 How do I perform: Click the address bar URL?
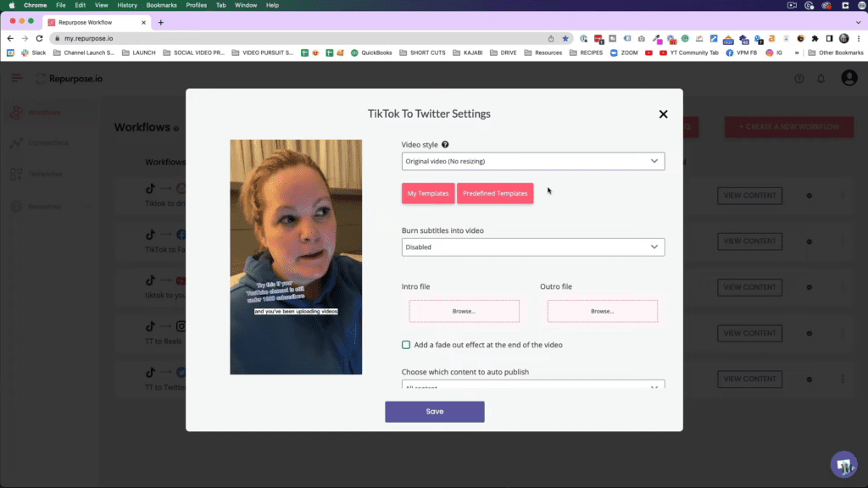pyautogui.click(x=88, y=38)
